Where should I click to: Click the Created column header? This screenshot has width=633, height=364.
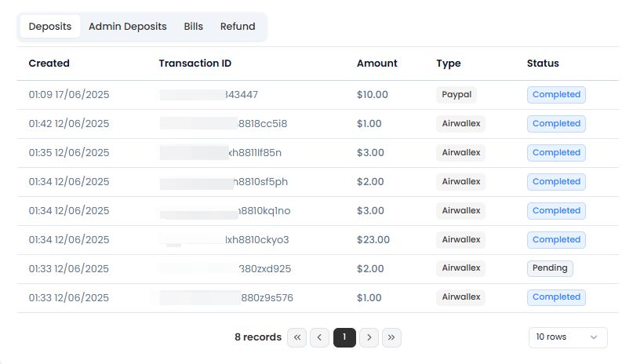(x=49, y=64)
